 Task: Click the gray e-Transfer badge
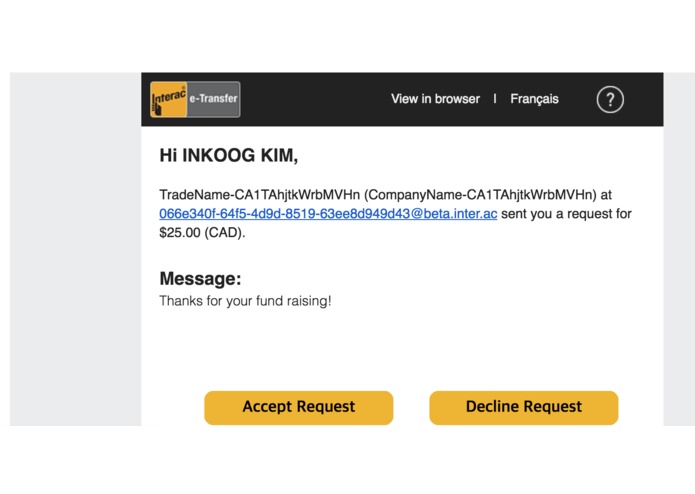214,99
